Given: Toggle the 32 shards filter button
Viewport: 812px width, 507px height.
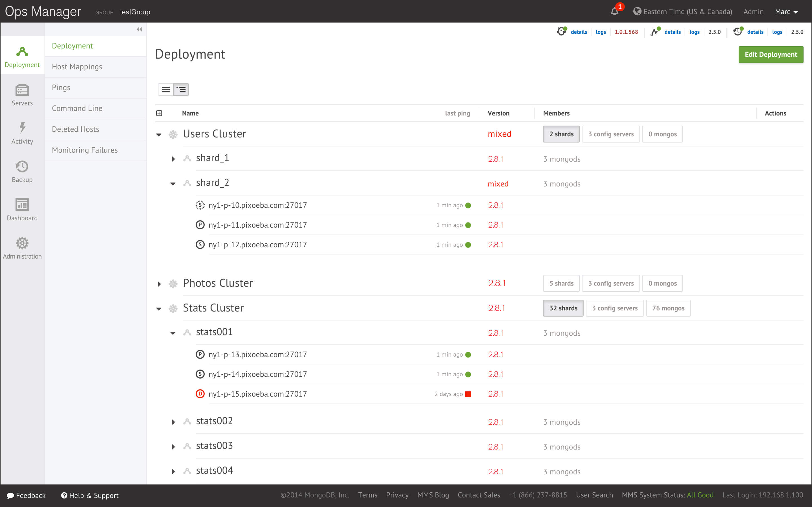Looking at the screenshot, I should point(563,308).
